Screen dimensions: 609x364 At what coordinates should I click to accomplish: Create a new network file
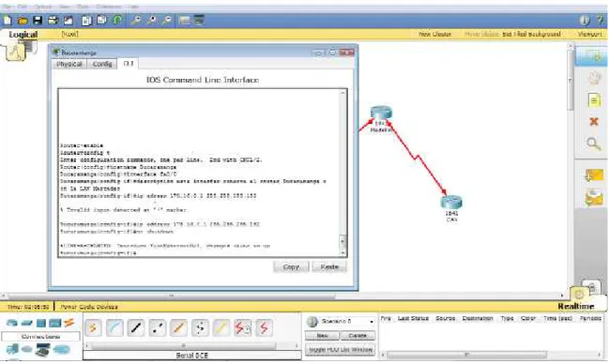pyautogui.click(x=8, y=21)
